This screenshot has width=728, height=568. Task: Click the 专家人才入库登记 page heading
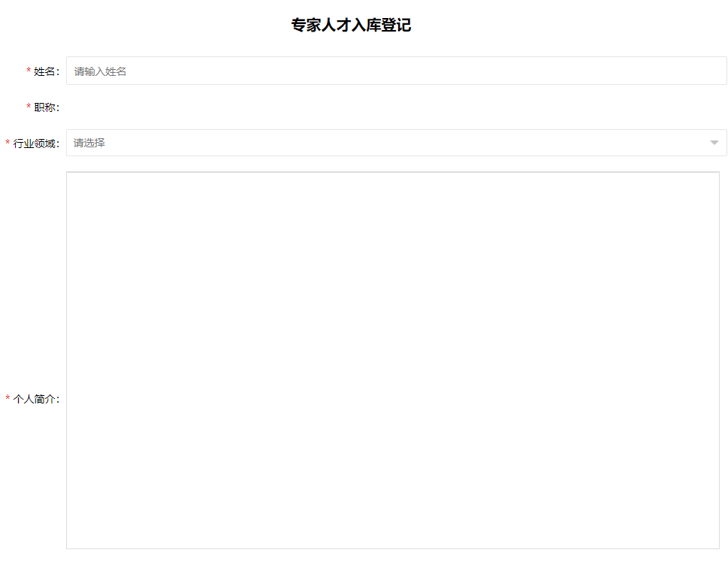[x=351, y=26]
